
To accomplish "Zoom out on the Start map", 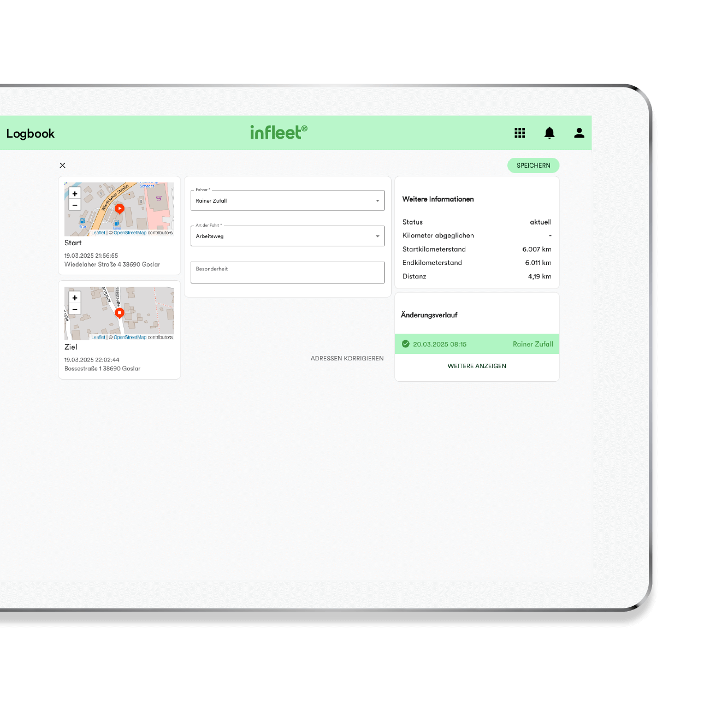I will coord(75,205).
